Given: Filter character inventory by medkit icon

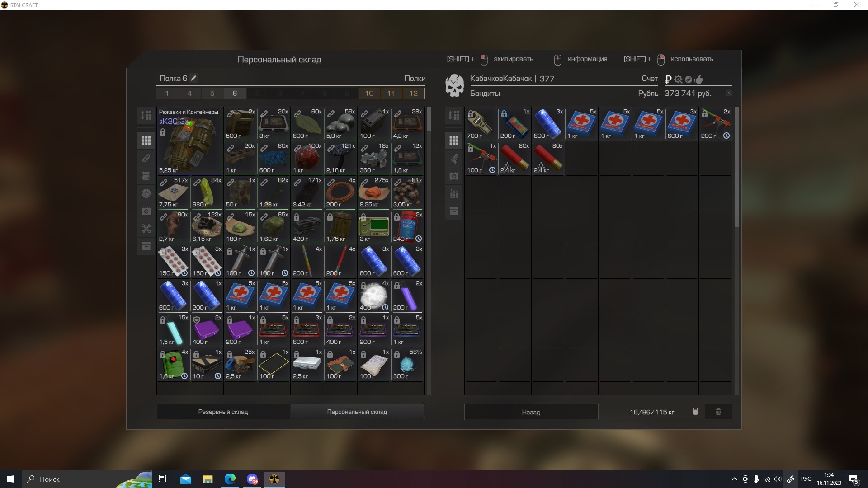Looking at the screenshot, I should [454, 176].
